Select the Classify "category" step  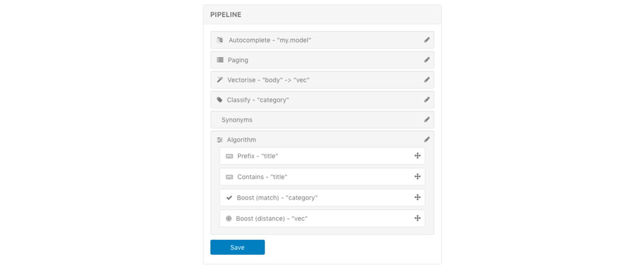(x=322, y=100)
